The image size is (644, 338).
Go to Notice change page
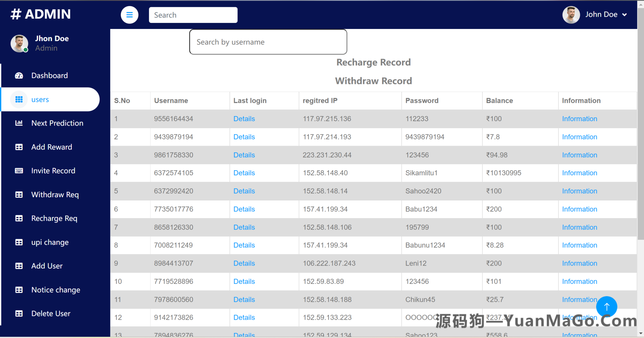[56, 290]
